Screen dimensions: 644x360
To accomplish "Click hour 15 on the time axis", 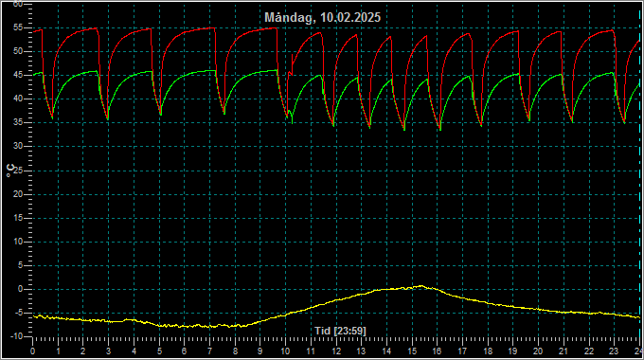I will tap(412, 351).
